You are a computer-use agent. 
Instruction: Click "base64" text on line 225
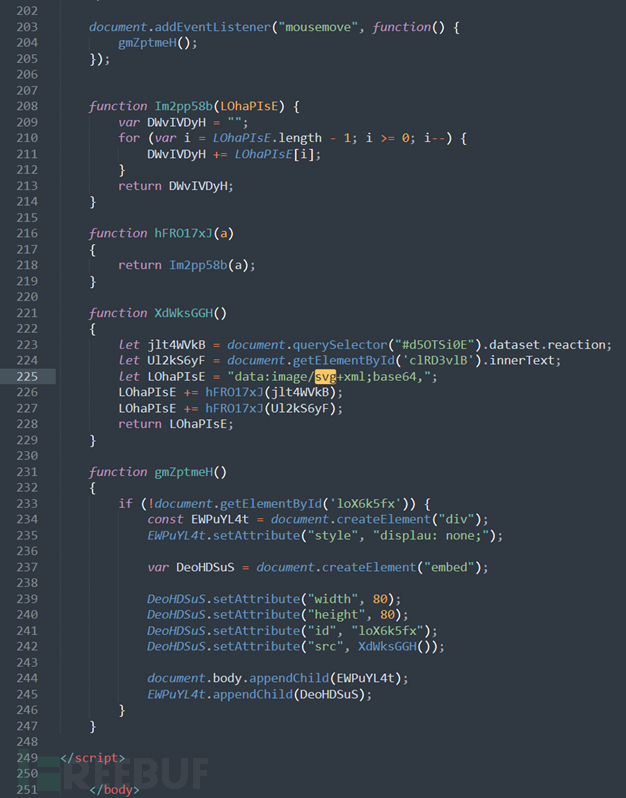pos(395,377)
